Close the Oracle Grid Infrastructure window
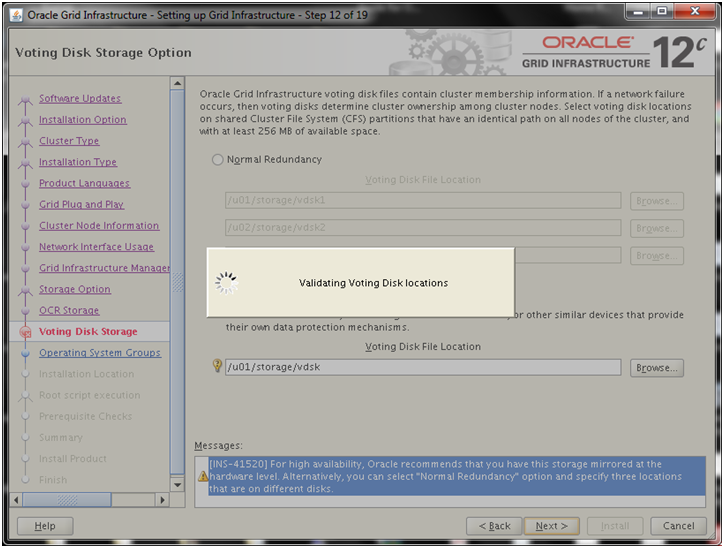Viewport: 724px width, 548px height. pyautogui.click(x=695, y=12)
